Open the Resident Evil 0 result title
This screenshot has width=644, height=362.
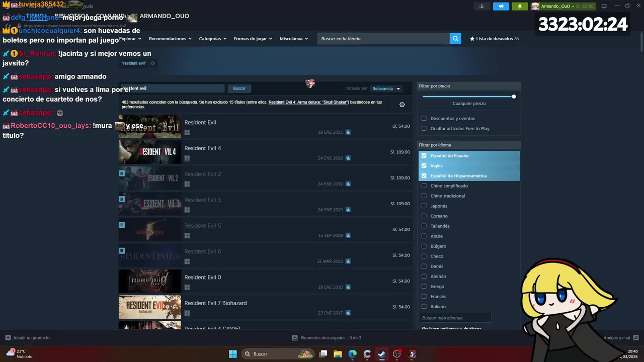(203, 278)
